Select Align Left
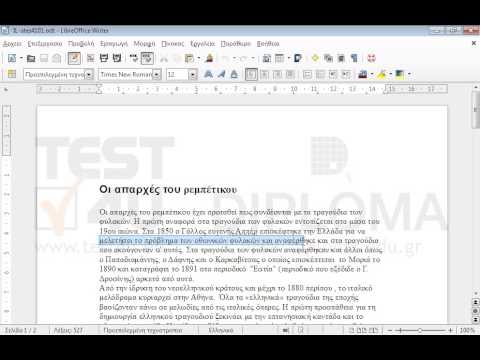 click(251, 74)
